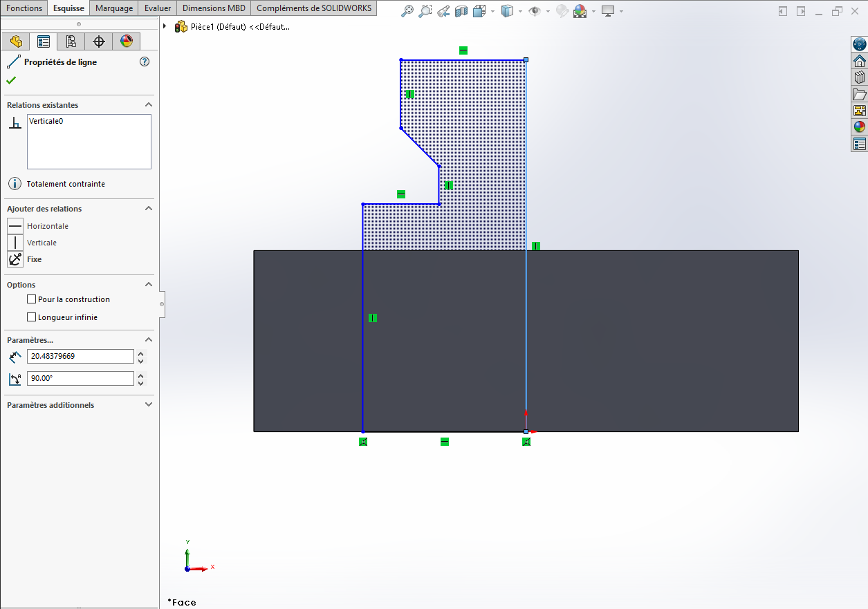
Task: Enable the Pour la construction checkbox
Action: [31, 299]
